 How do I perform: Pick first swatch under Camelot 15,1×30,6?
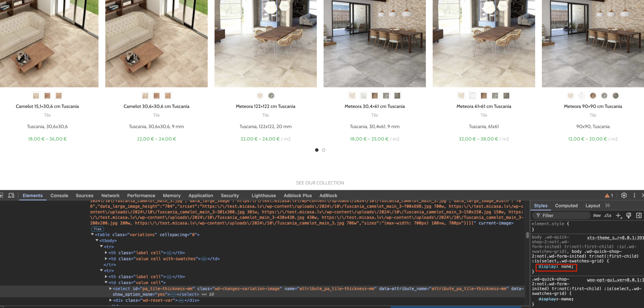pyautogui.click(x=36, y=95)
